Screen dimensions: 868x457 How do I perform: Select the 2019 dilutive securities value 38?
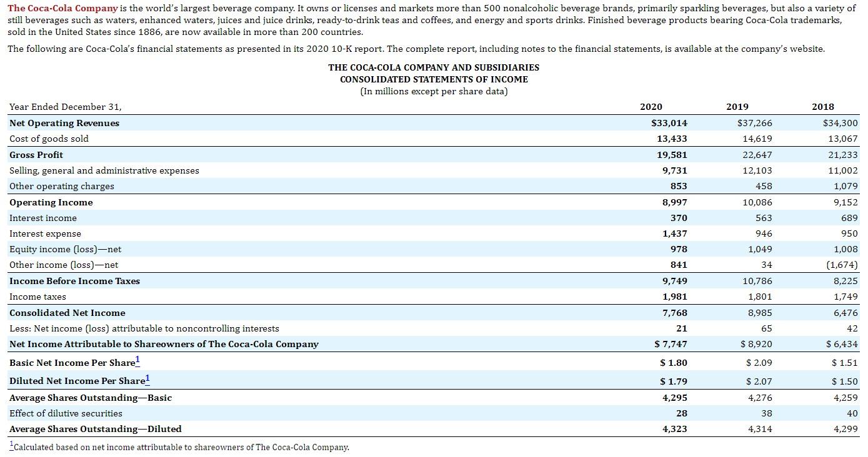click(766, 413)
